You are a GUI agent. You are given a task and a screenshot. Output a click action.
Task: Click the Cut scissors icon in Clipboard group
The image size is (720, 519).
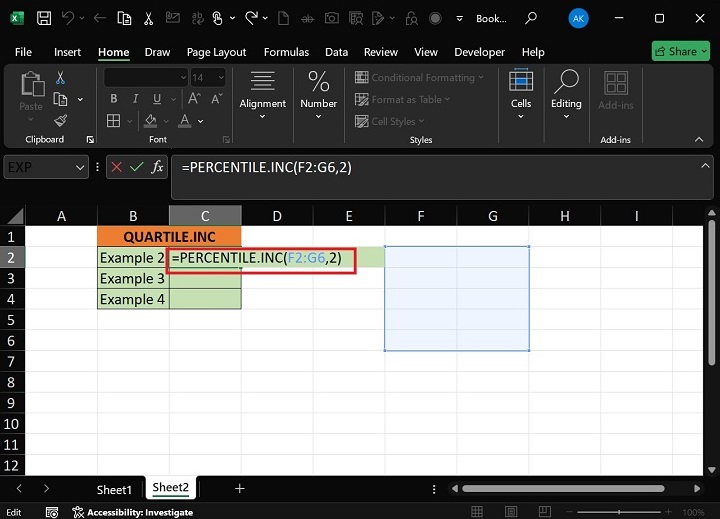[60, 77]
